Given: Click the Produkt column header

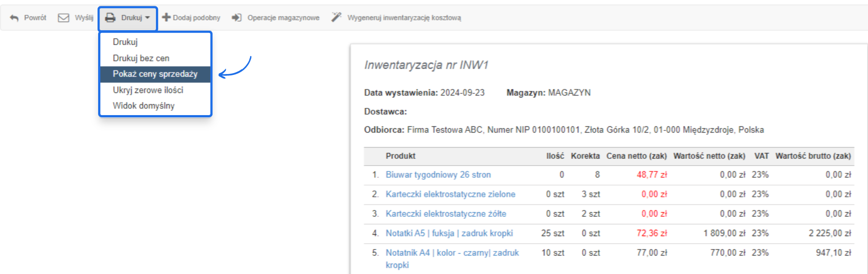Looking at the screenshot, I should pos(401,156).
